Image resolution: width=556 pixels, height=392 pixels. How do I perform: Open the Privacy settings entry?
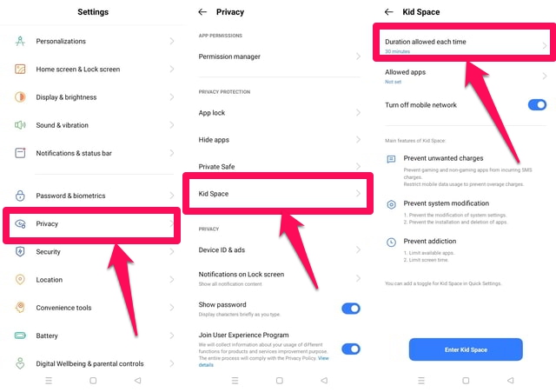click(x=91, y=224)
